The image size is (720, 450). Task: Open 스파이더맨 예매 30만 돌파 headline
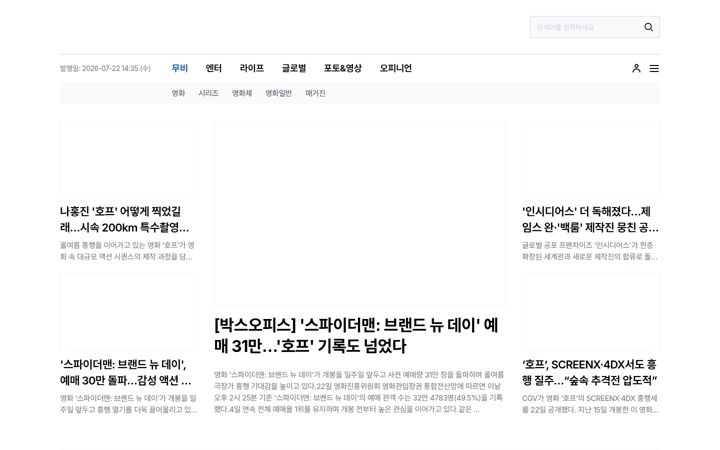pyautogui.click(x=125, y=372)
